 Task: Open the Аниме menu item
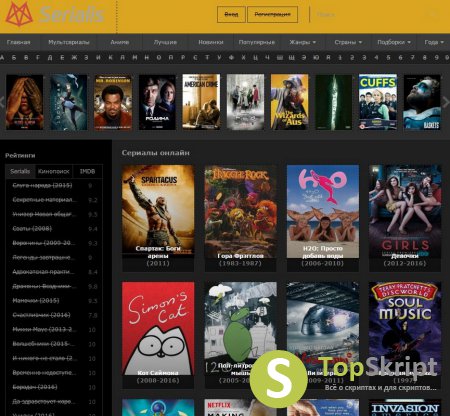120,42
